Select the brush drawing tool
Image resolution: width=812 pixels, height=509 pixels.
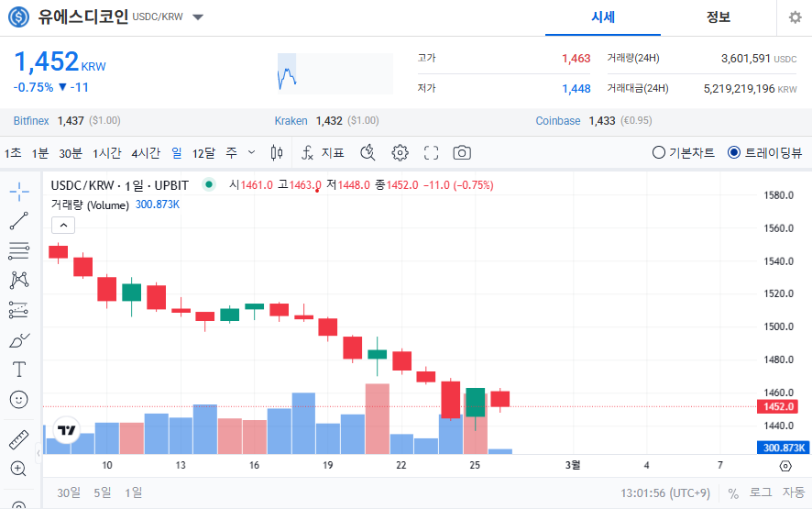[x=19, y=340]
